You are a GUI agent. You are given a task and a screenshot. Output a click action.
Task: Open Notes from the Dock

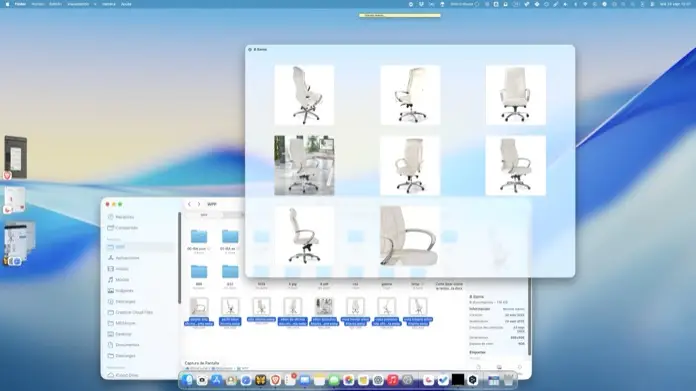(x=319, y=380)
